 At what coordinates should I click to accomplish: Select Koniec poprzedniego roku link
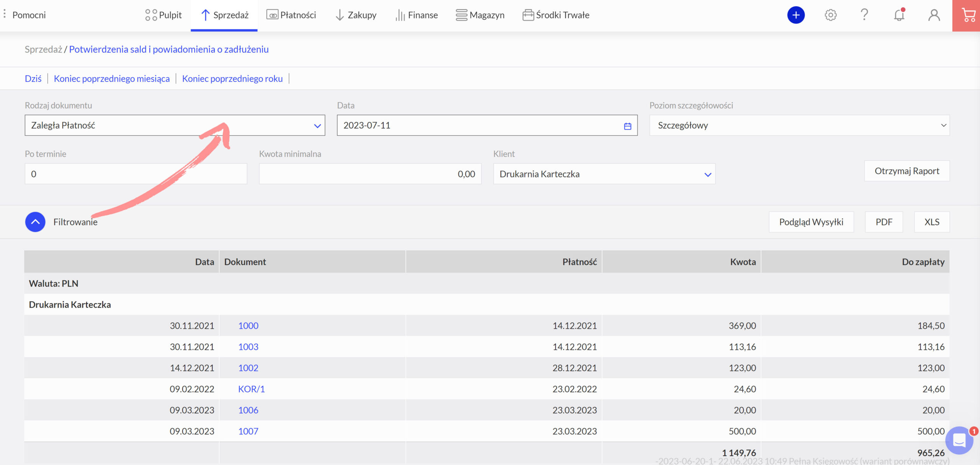tap(232, 78)
